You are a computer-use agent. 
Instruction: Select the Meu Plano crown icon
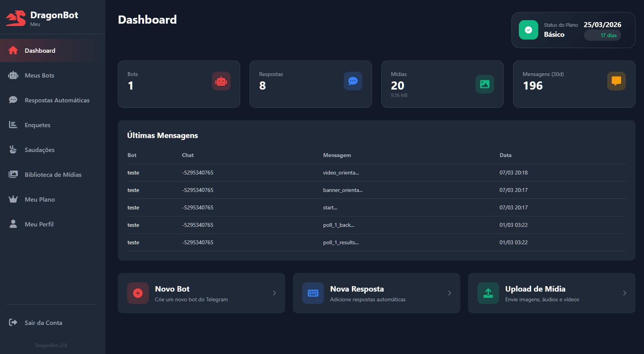click(13, 199)
